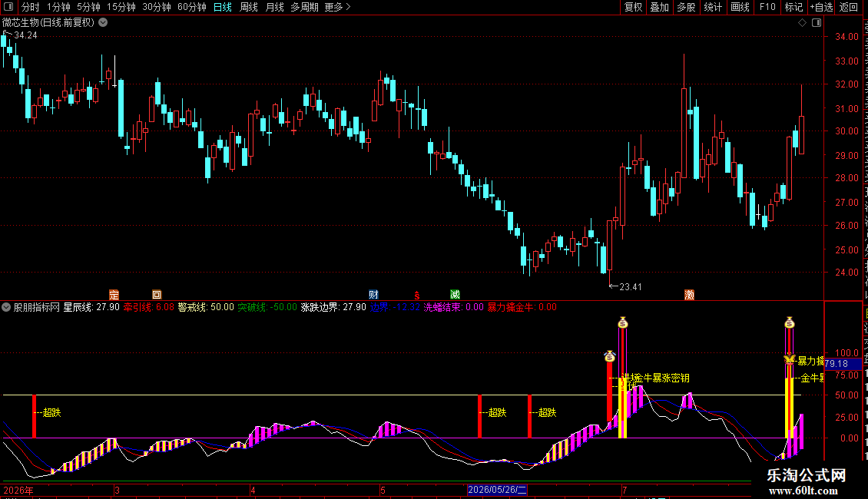The height and width of the screenshot is (499, 868).
Task: Expand the 更多 period menu
Action: (x=337, y=7)
